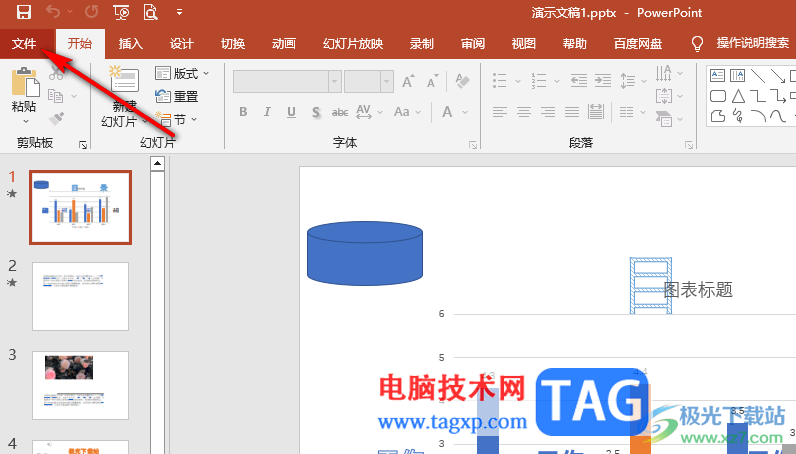
Task: Toggle text Shadow formatting
Action: coord(316,112)
